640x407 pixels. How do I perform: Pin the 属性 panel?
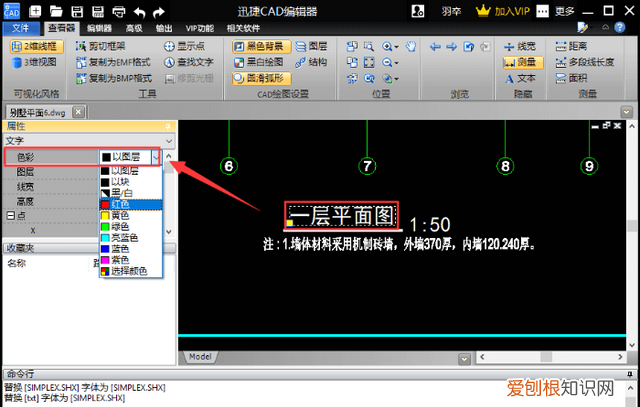pyautogui.click(x=168, y=127)
